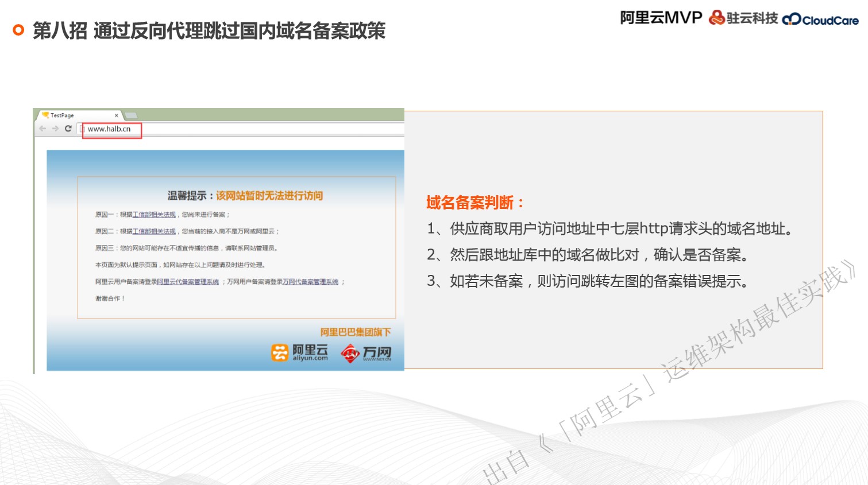Click 该网站暂时无法进行访问 orange text
Image resolution: width=868 pixels, height=485 pixels.
[269, 196]
